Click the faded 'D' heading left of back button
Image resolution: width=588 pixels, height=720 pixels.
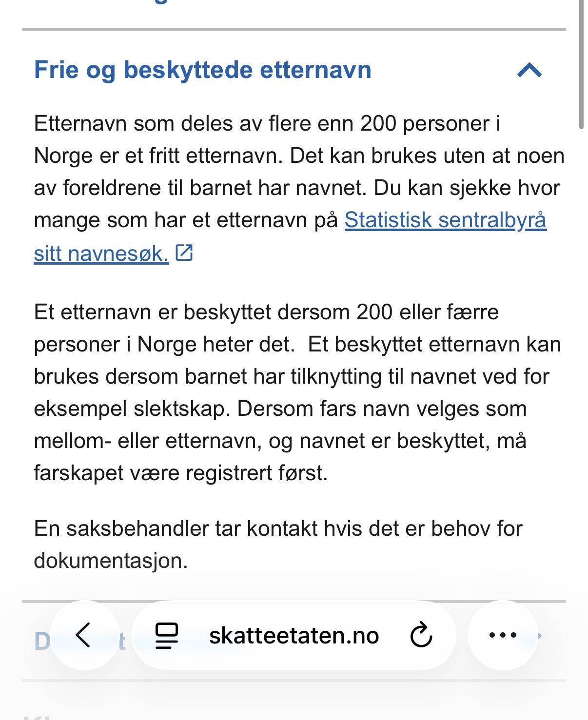click(x=42, y=642)
